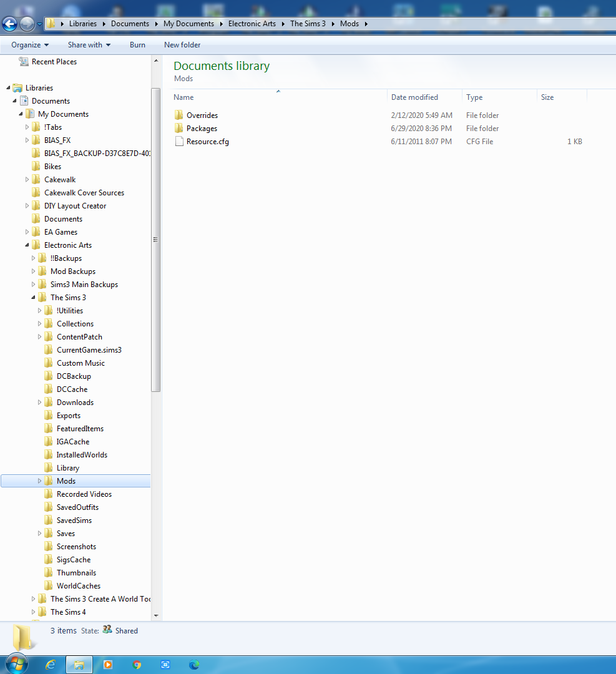Select CurrentGame.sims3 folder
This screenshot has height=674, width=616.
(x=89, y=350)
